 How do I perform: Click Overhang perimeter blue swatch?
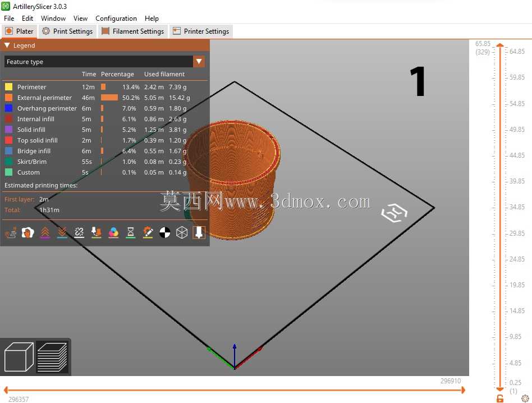[x=9, y=108]
